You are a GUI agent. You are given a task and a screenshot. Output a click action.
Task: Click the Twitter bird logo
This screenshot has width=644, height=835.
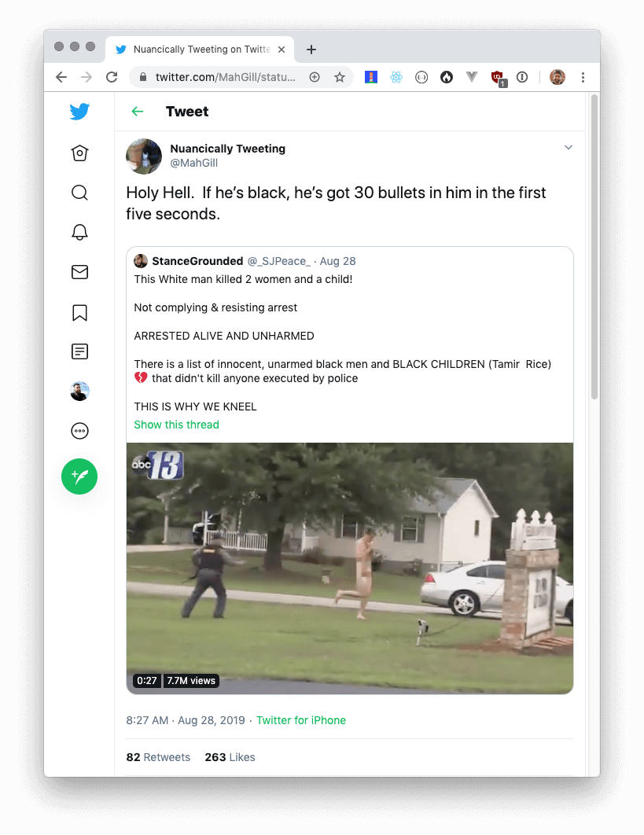point(79,112)
